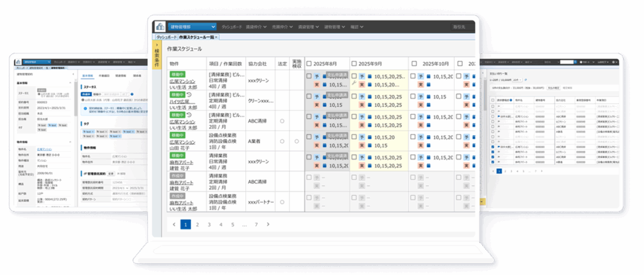The height and width of the screenshot is (275, 644).
Task: Go to page 3 in pagination
Action: tap(209, 224)
